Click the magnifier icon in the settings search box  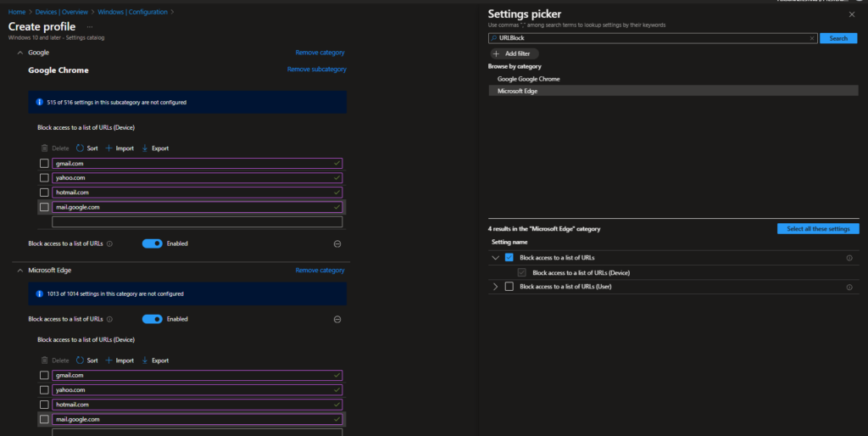(x=494, y=38)
